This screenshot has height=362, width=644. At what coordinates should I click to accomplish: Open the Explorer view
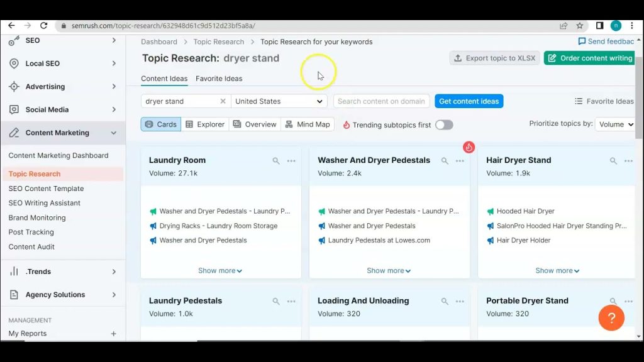pyautogui.click(x=205, y=124)
